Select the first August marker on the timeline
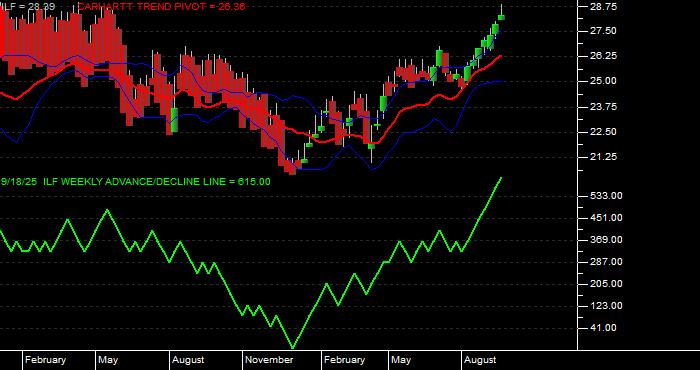The width and height of the screenshot is (700, 370). [x=188, y=360]
